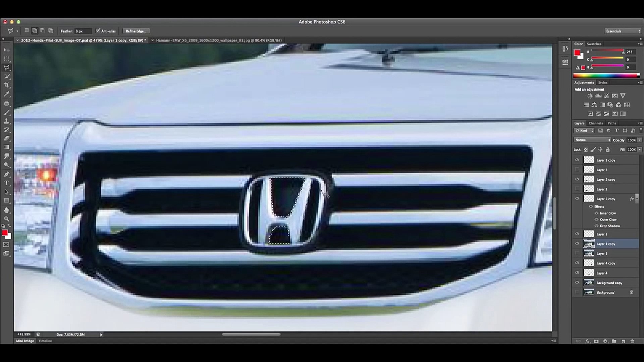Image resolution: width=644 pixels, height=362 pixels.
Task: Open the Timeline tab
Action: tap(45, 341)
